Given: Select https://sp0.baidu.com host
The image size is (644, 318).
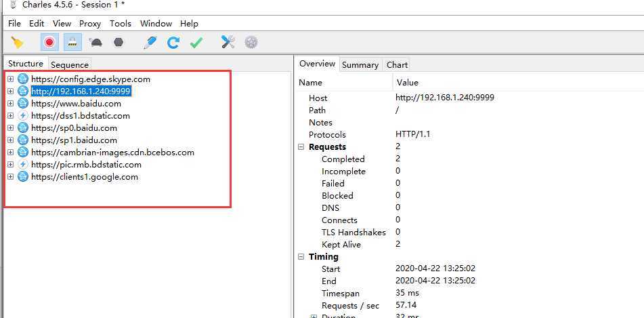Looking at the screenshot, I should (x=74, y=128).
